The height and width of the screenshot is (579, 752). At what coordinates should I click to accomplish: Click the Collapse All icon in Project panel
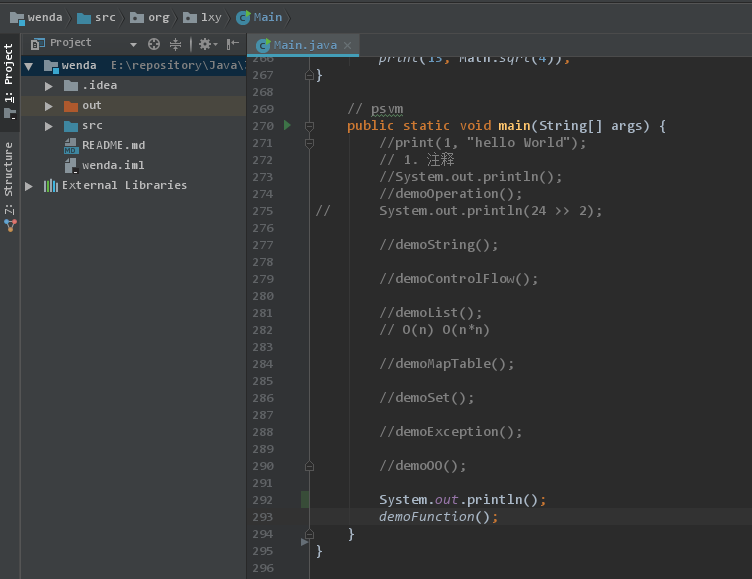176,44
